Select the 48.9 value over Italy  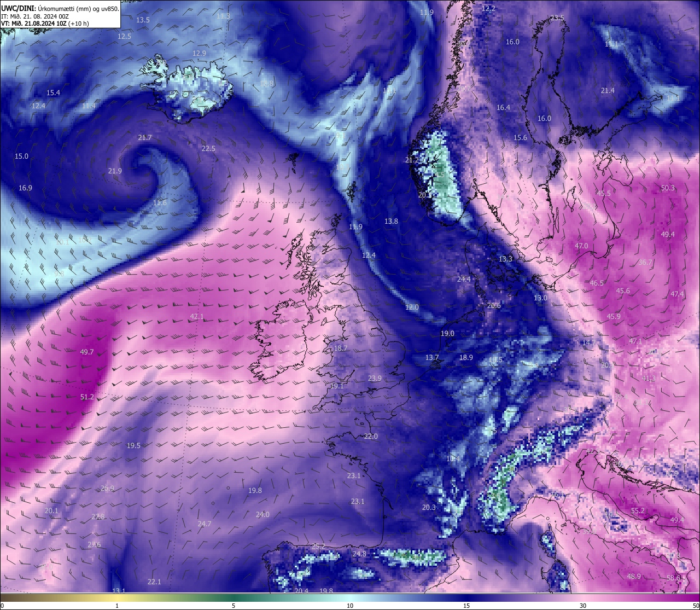click(634, 576)
